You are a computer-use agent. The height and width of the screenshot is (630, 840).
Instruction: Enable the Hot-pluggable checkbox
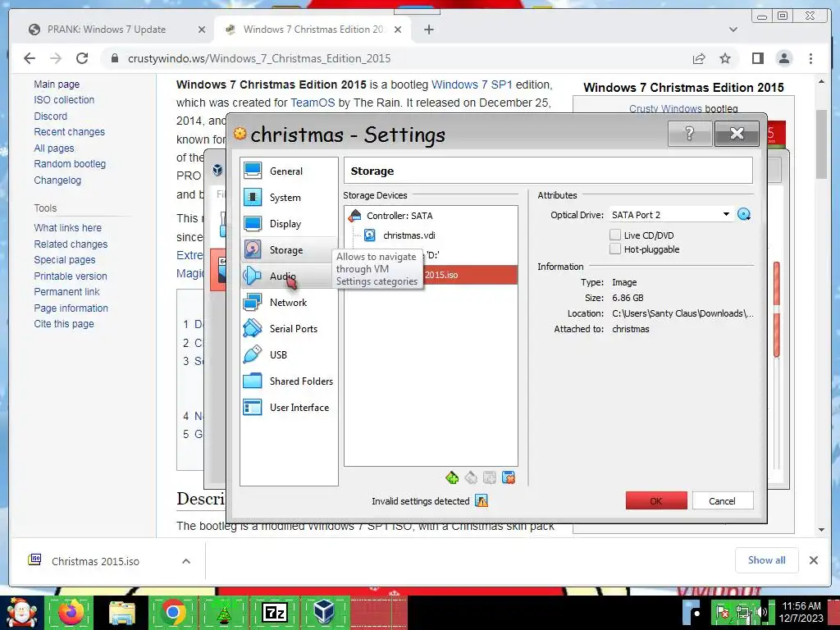[615, 249]
